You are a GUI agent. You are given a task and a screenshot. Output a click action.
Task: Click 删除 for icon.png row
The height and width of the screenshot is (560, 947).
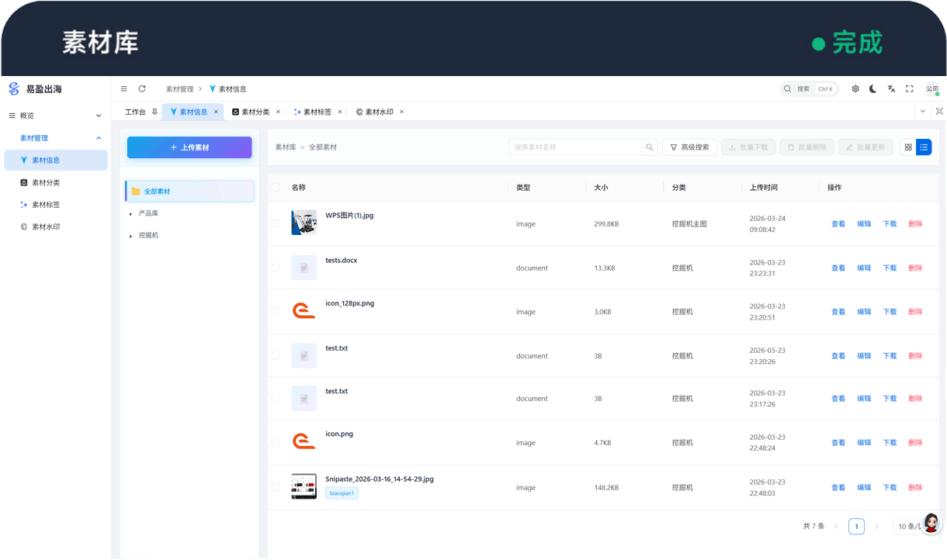coord(915,443)
